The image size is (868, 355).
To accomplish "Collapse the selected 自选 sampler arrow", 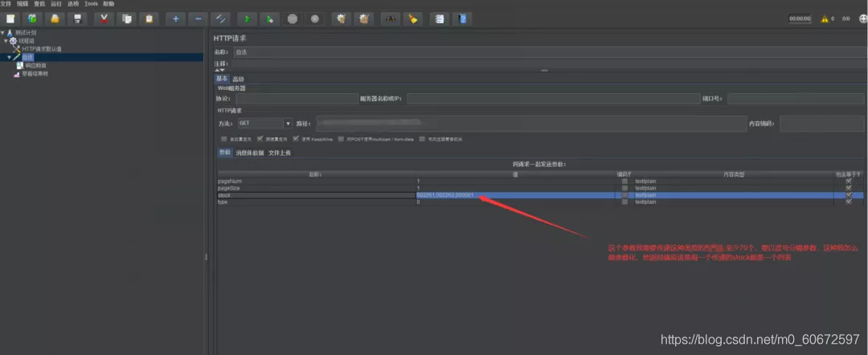I will [10, 57].
